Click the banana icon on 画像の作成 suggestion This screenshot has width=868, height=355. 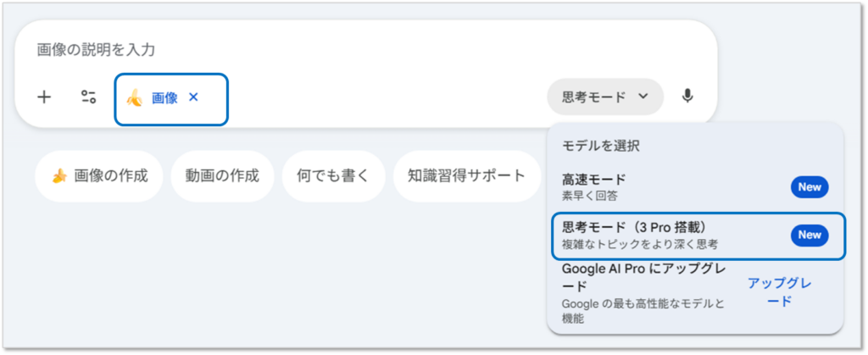(59, 176)
